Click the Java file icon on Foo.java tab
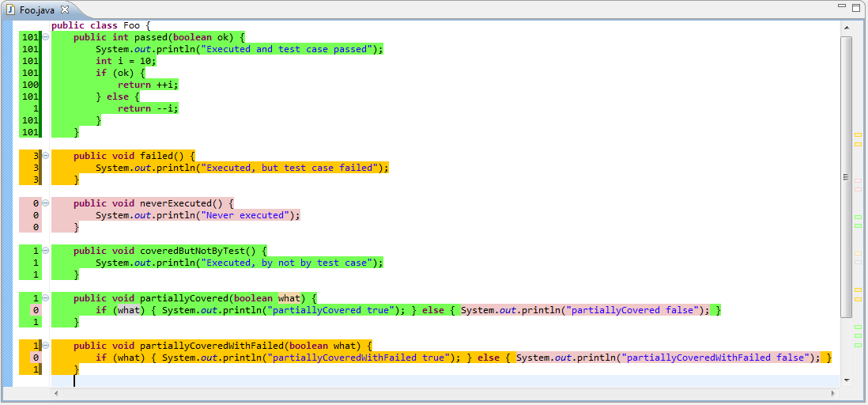 [11, 9]
